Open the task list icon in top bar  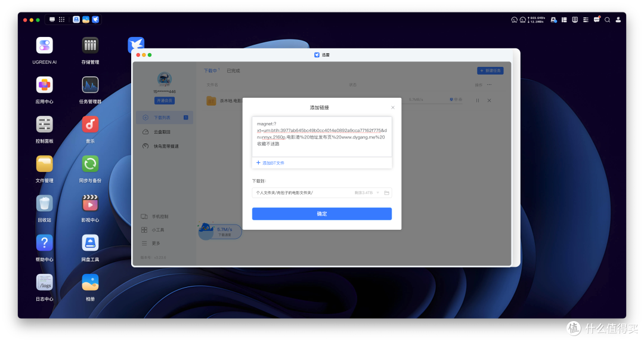click(586, 20)
